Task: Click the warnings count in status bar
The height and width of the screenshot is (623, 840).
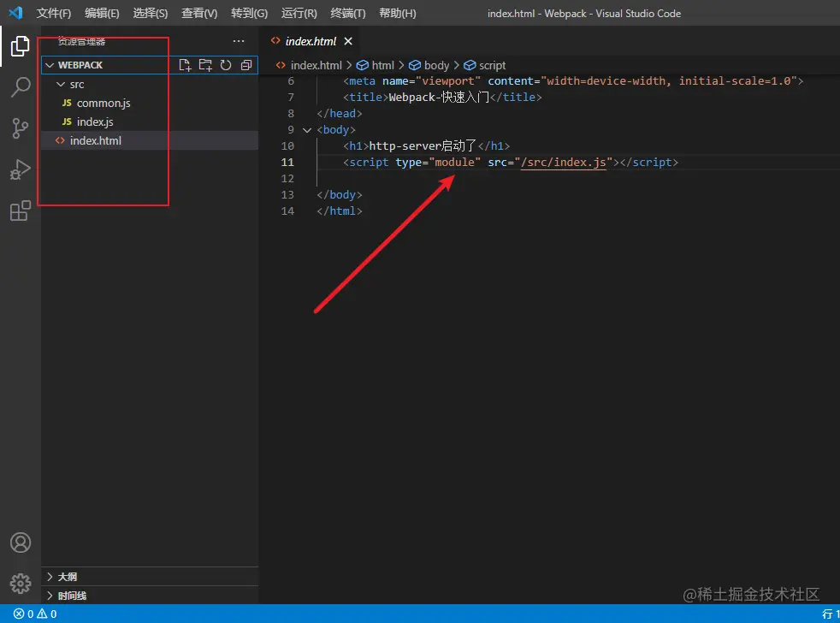Action: tap(47, 614)
